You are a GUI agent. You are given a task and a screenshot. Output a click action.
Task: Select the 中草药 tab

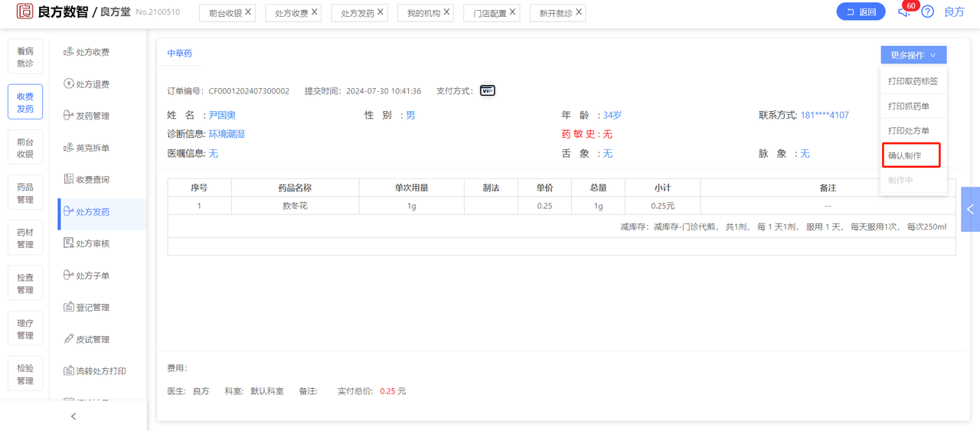click(180, 54)
